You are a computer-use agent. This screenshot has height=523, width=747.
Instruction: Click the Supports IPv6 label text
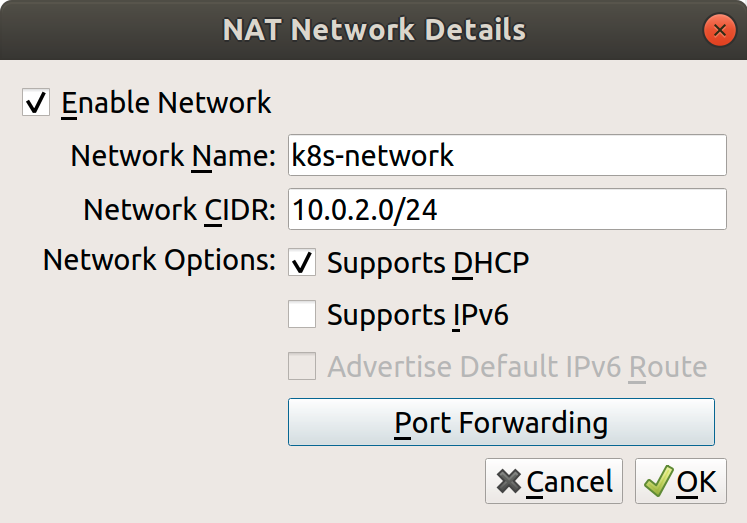pos(418,315)
